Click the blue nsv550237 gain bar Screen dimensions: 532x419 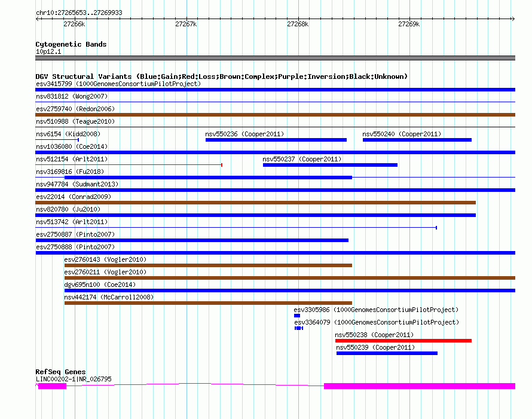pos(330,165)
